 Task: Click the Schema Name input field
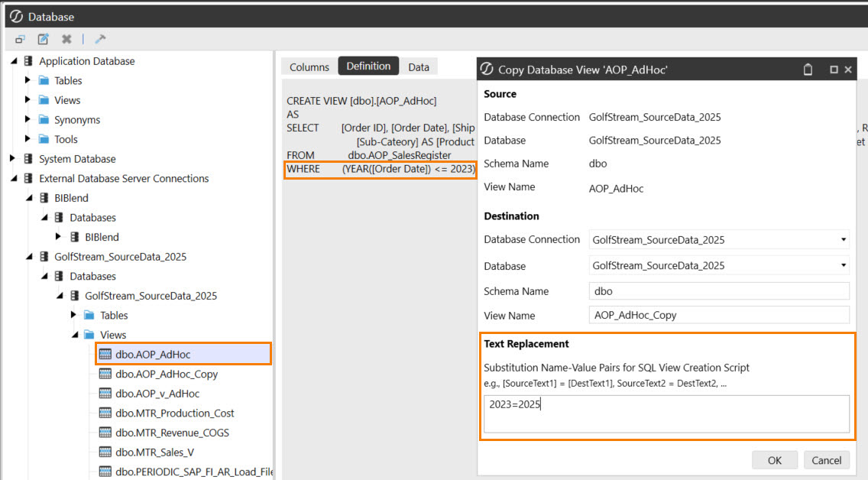tap(719, 290)
